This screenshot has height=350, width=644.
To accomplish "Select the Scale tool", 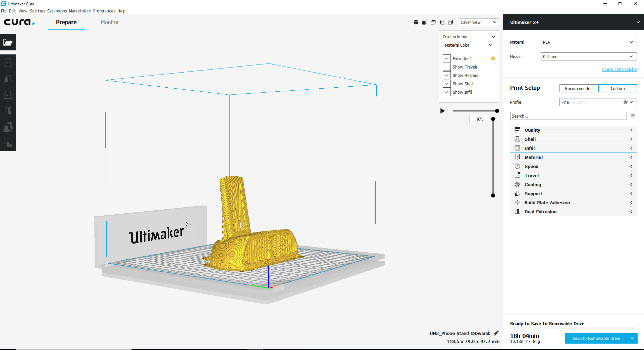I will [8, 79].
